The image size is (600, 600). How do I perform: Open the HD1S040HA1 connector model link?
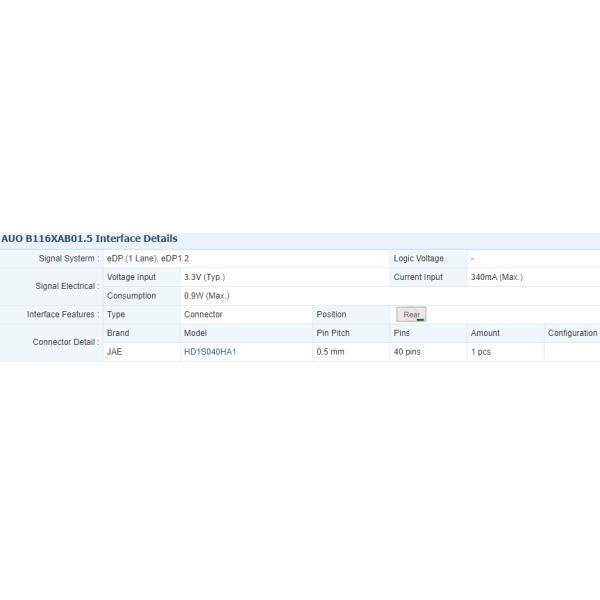click(x=210, y=352)
